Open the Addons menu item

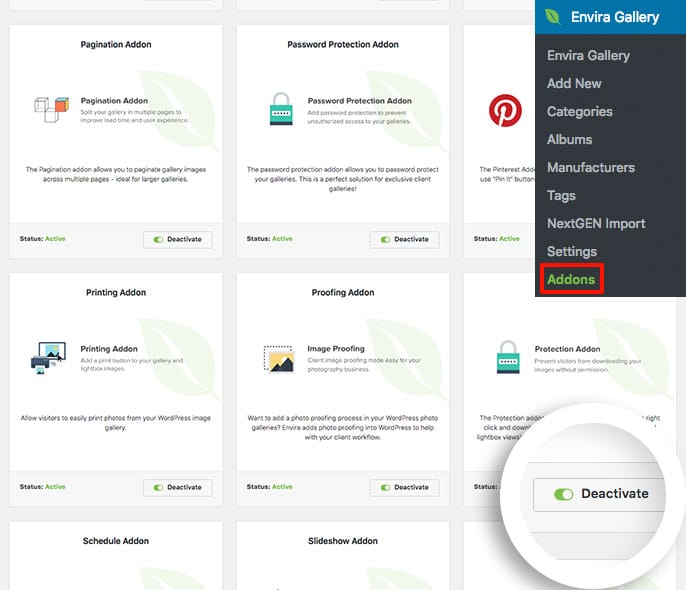571,279
